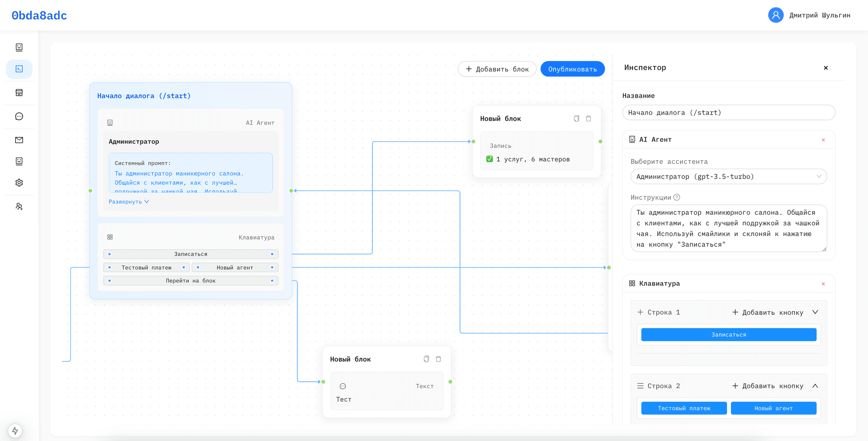Delete the Новый блок containing Запись
This screenshot has height=441, width=868.
(x=589, y=119)
